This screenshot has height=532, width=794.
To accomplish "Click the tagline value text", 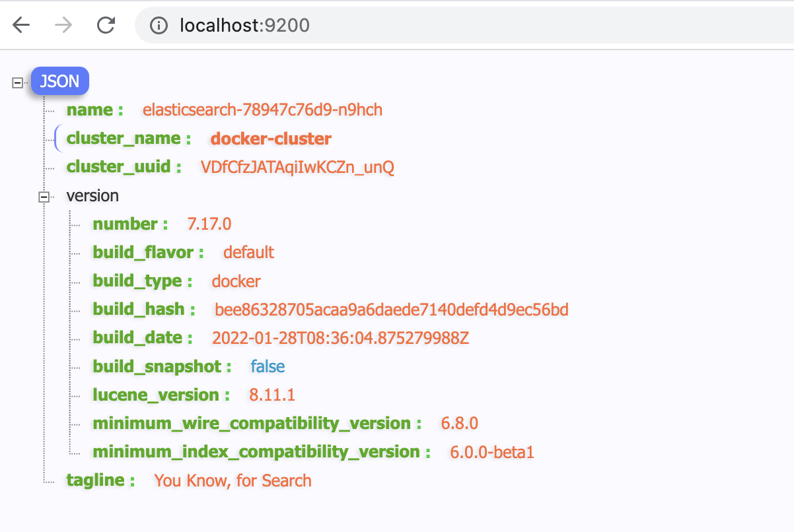I will 233,481.
